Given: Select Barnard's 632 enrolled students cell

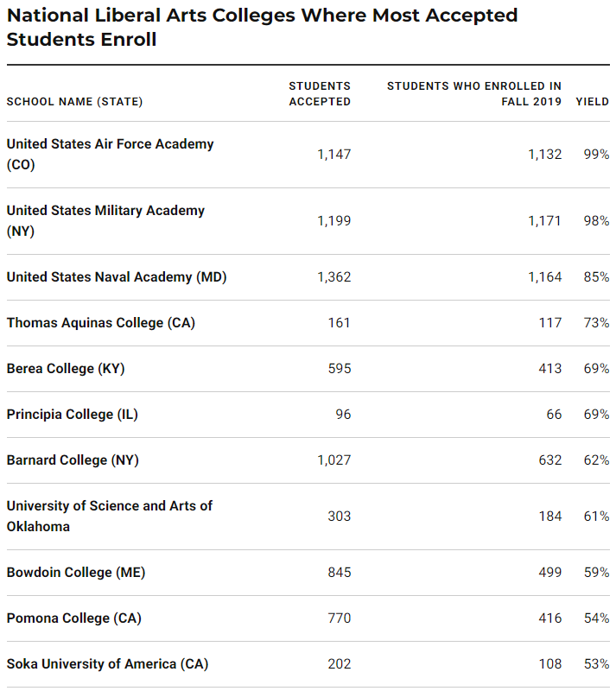Looking at the screenshot, I should (x=549, y=460).
